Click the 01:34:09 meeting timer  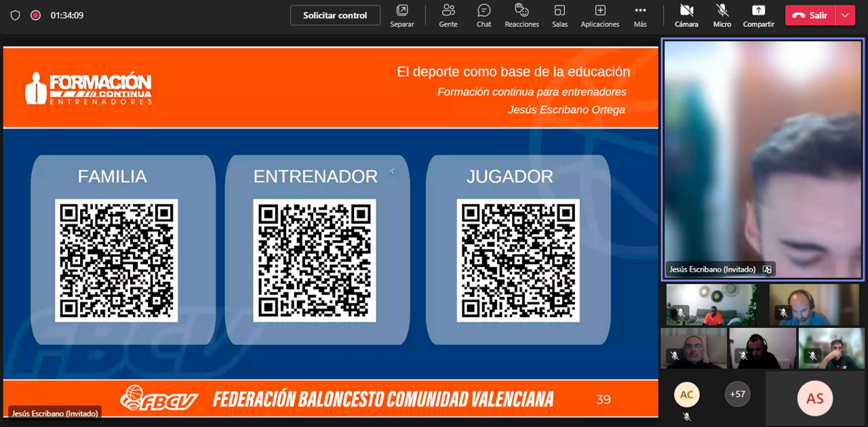(67, 15)
